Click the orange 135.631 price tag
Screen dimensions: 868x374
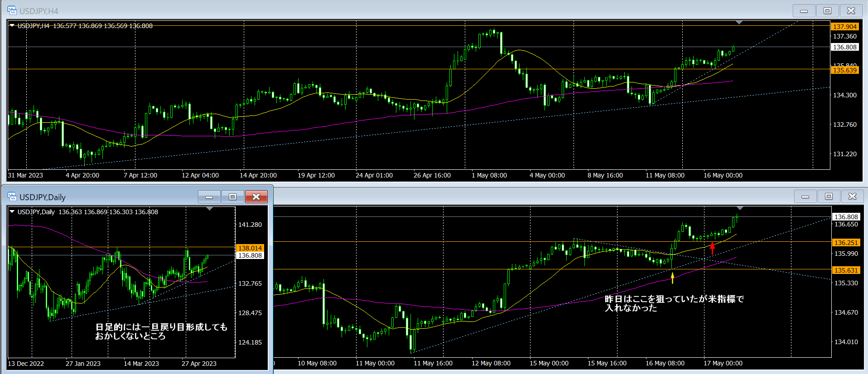pos(846,270)
